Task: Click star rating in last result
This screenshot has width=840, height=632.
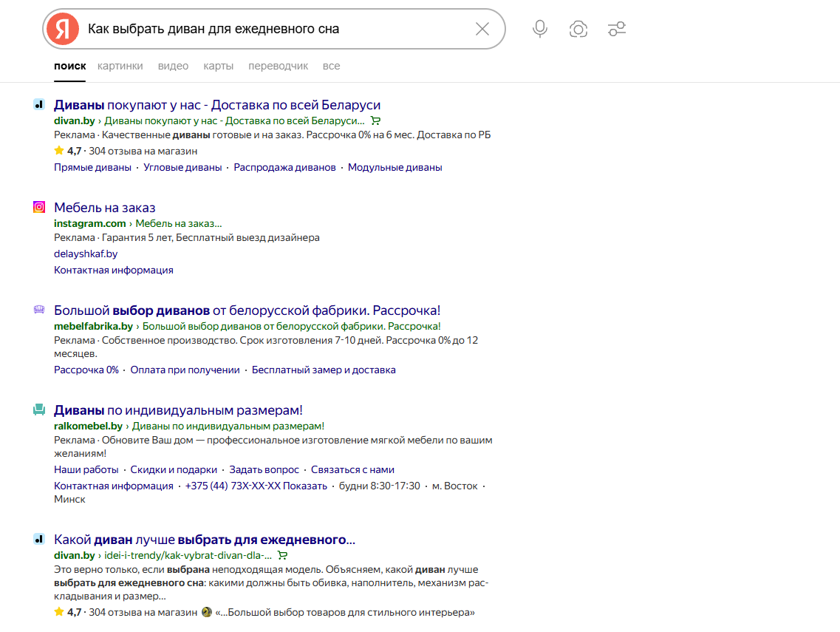Action: pyautogui.click(x=59, y=611)
